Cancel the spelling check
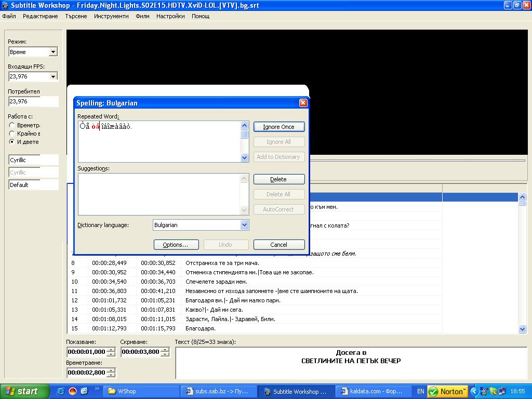Viewport: 532px width, 399px height. pyautogui.click(x=279, y=245)
